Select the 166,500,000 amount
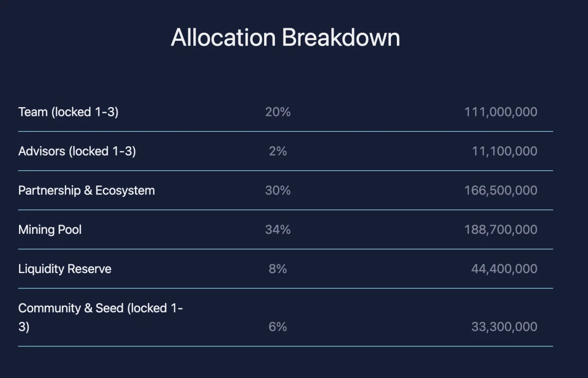The height and width of the screenshot is (378, 588). click(x=501, y=191)
